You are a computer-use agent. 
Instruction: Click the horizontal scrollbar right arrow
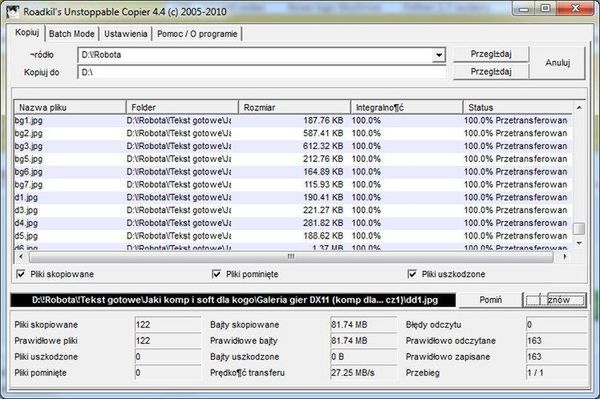565,256
